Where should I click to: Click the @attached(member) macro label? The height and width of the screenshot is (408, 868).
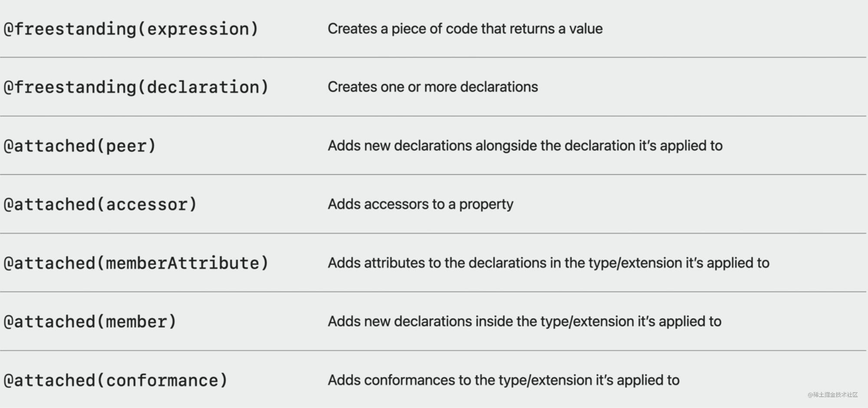click(90, 322)
